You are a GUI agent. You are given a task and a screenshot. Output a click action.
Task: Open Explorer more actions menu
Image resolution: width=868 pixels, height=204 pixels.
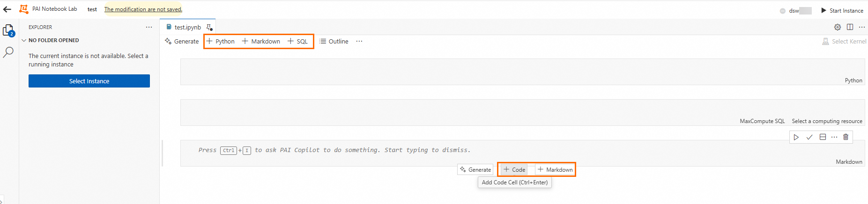pyautogui.click(x=149, y=27)
